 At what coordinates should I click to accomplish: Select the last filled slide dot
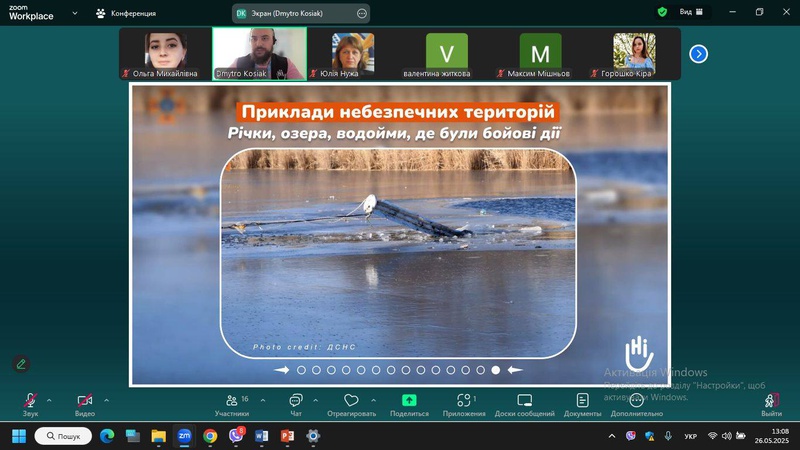click(495, 370)
